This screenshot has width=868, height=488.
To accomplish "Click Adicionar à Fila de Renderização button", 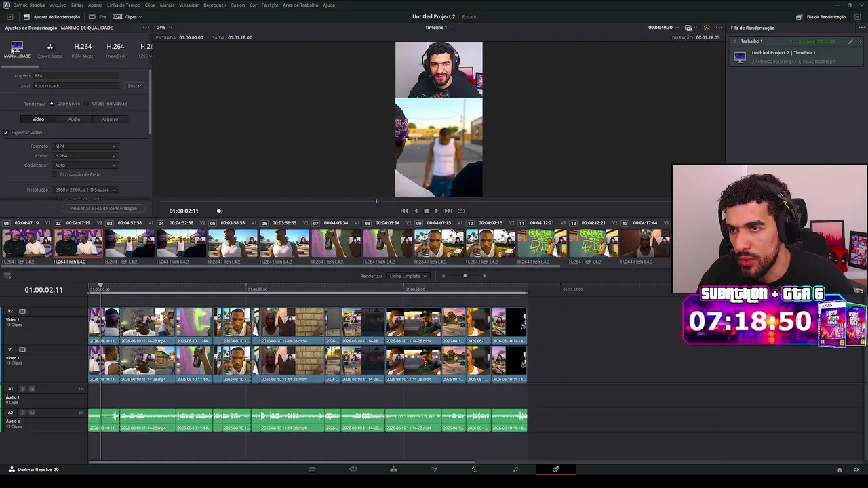I will coord(104,209).
